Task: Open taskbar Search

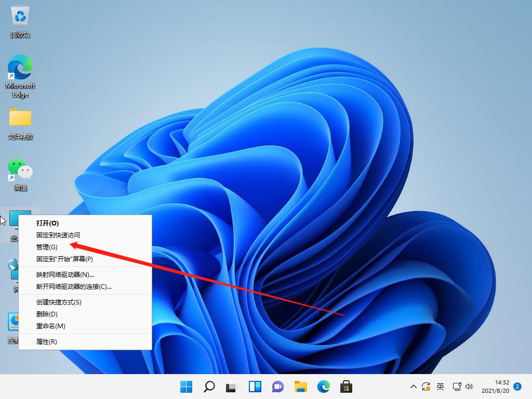Action: [209, 387]
